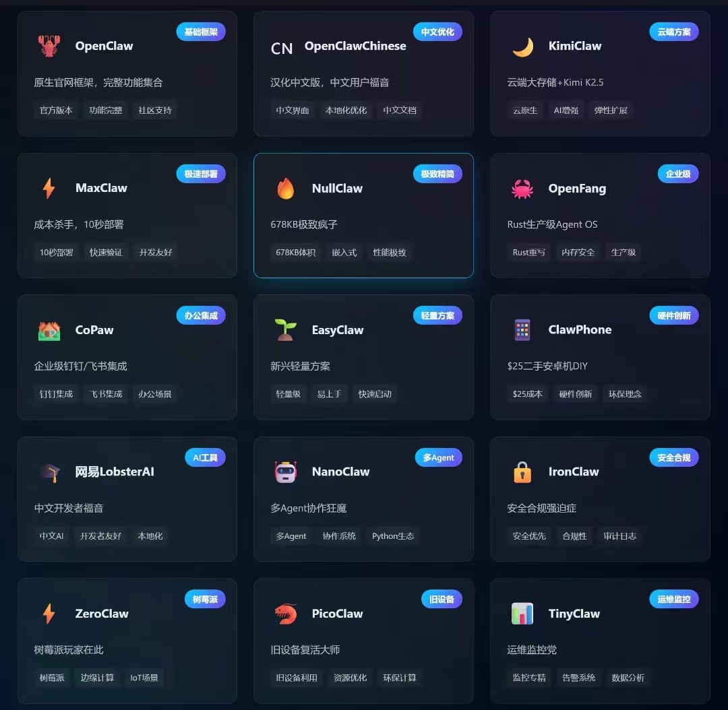Image resolution: width=728 pixels, height=710 pixels.
Task: Click the robot NanoClaw icon
Action: click(x=286, y=472)
